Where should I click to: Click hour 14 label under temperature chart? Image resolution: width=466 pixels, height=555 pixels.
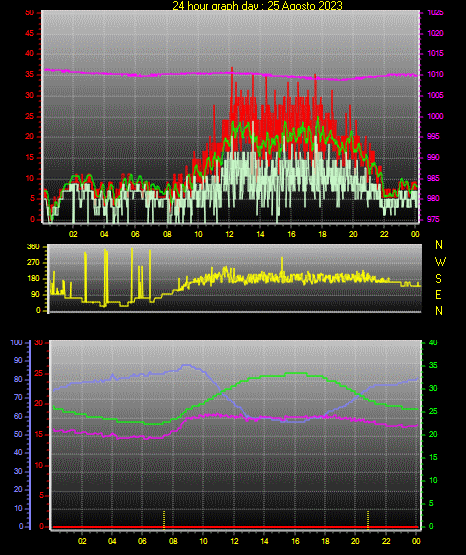tap(264, 541)
